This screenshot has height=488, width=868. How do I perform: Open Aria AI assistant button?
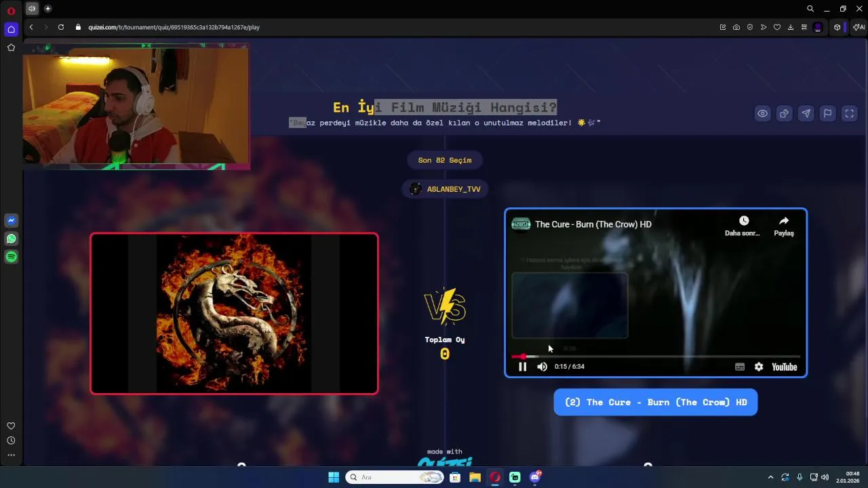(x=859, y=27)
